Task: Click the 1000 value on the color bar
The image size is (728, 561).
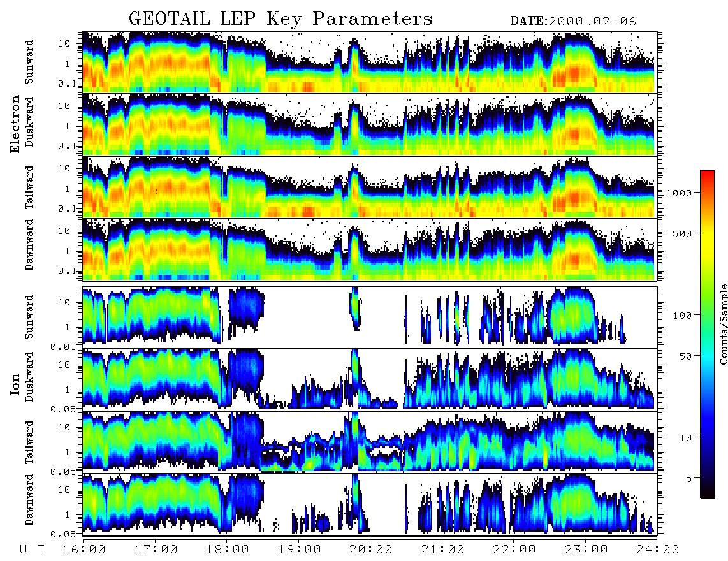Action: click(x=679, y=193)
